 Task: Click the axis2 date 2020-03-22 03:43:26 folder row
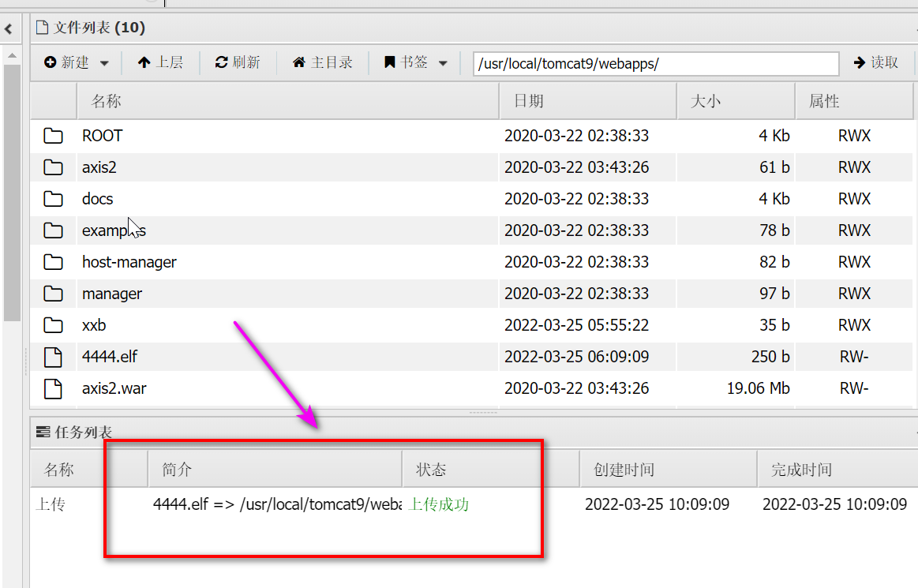click(x=577, y=167)
